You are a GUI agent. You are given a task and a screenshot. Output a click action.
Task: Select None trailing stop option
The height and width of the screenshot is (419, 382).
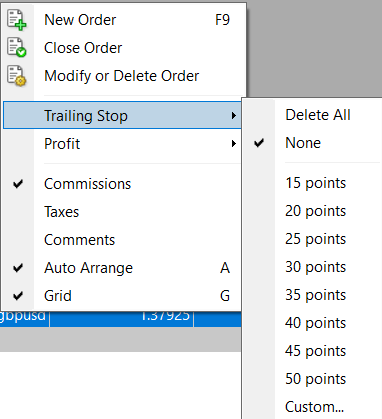pos(312,143)
